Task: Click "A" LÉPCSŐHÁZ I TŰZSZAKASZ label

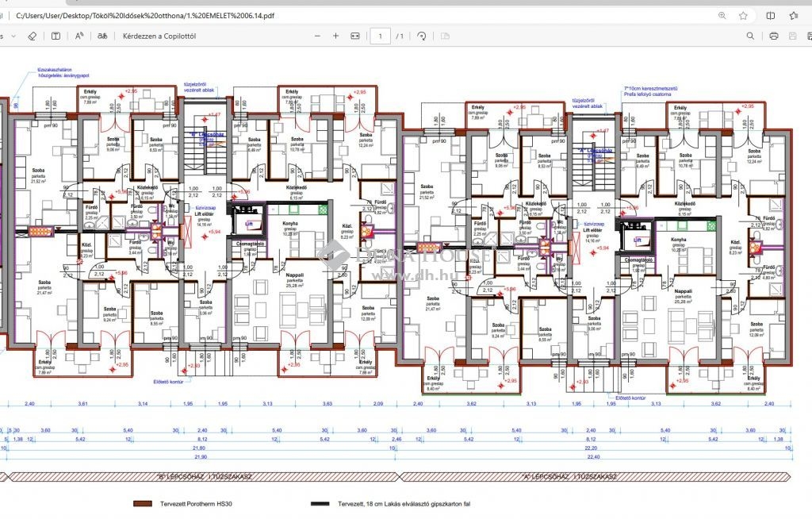Action: pyautogui.click(x=569, y=476)
